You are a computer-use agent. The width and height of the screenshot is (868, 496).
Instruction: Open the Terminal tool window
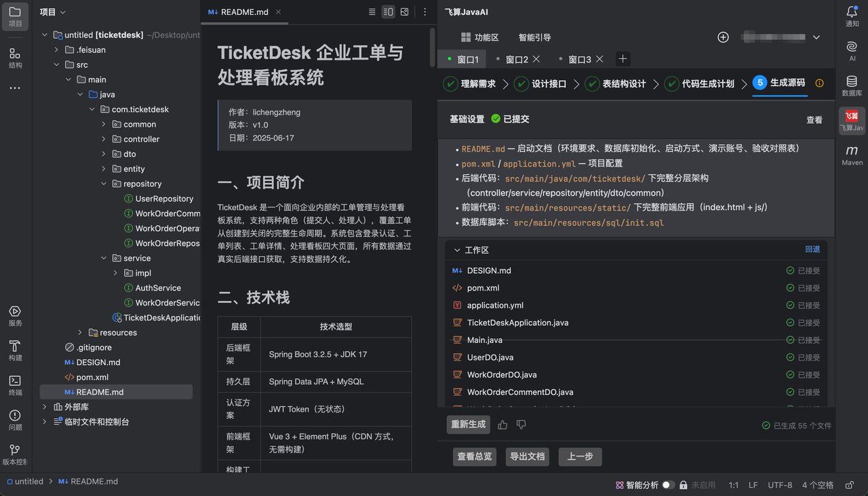15,385
